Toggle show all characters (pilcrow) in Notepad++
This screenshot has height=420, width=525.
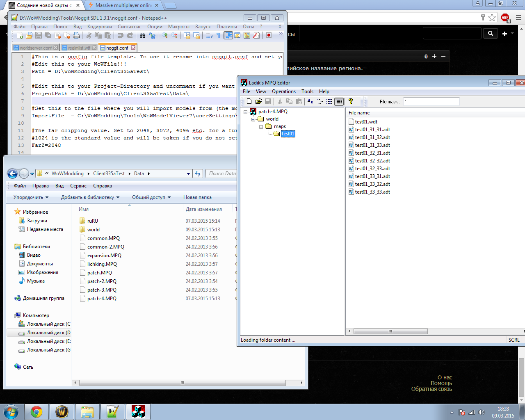coord(218,36)
